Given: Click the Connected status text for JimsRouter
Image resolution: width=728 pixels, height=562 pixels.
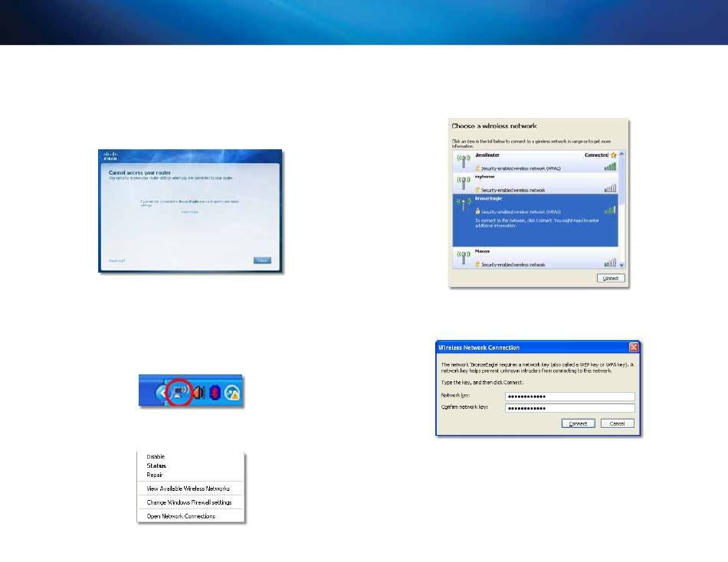Looking at the screenshot, I should (596, 155).
